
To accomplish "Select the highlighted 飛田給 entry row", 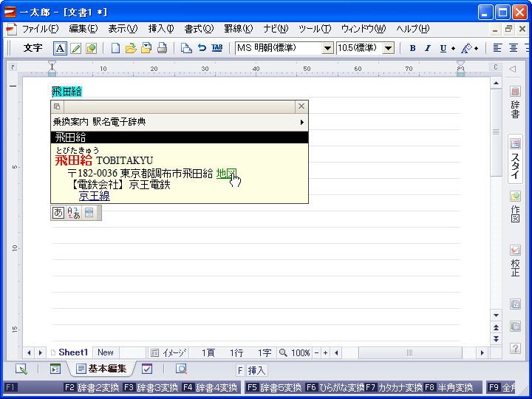I will [x=180, y=137].
